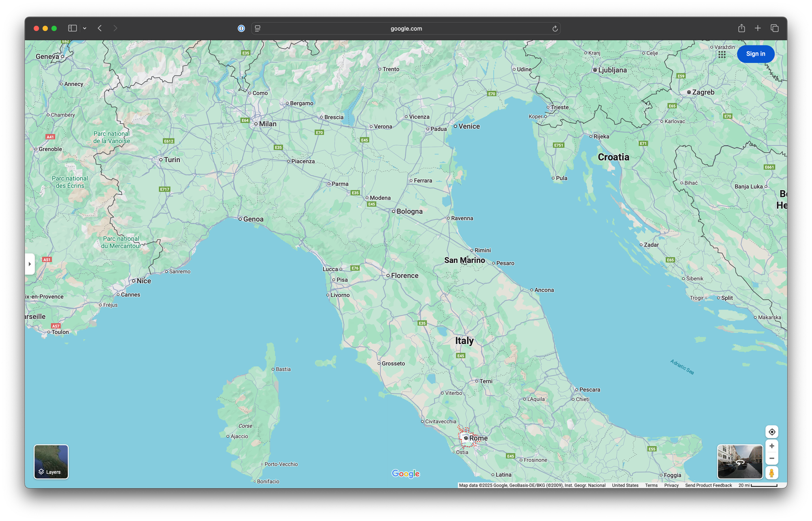Click the Parc national des Écrins label
This screenshot has height=521, width=812.
(x=70, y=182)
